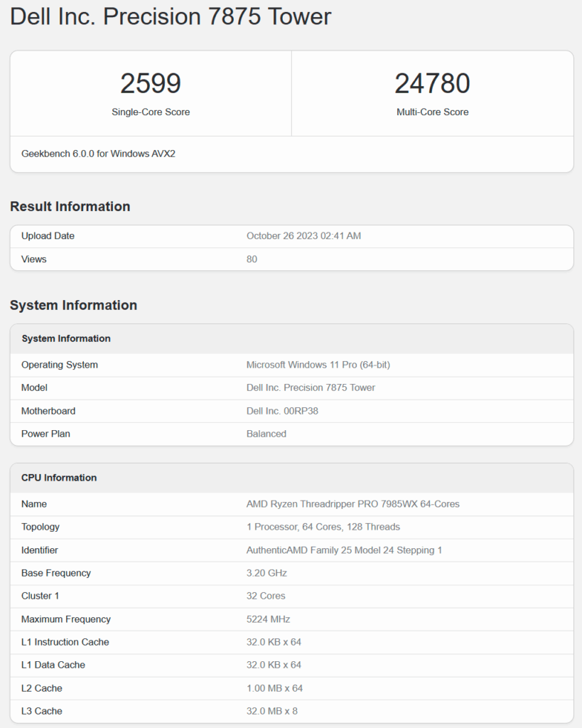Click the single-core score value 2599
Viewport: 582px width, 728px height.
[x=151, y=84]
